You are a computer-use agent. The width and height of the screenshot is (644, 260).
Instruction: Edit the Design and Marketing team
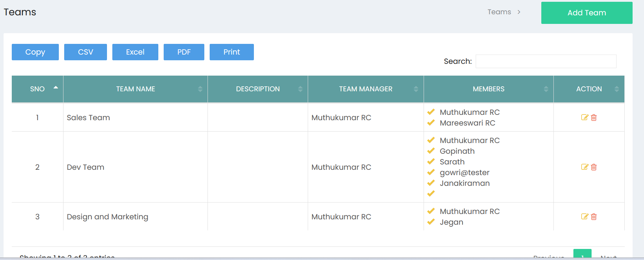coord(584,216)
